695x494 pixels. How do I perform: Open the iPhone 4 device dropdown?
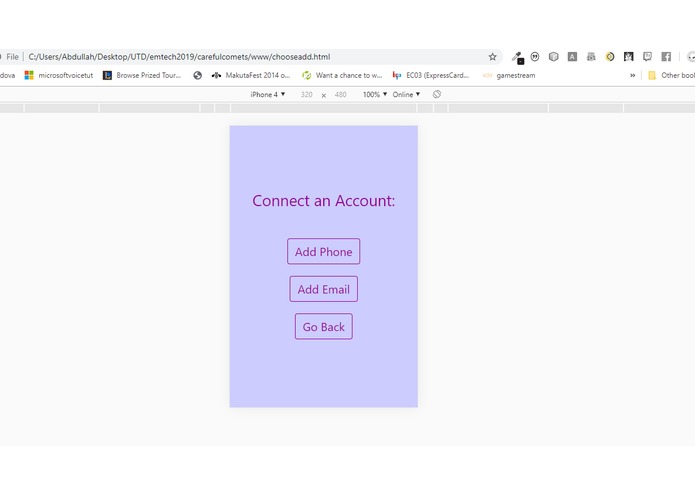pyautogui.click(x=268, y=94)
